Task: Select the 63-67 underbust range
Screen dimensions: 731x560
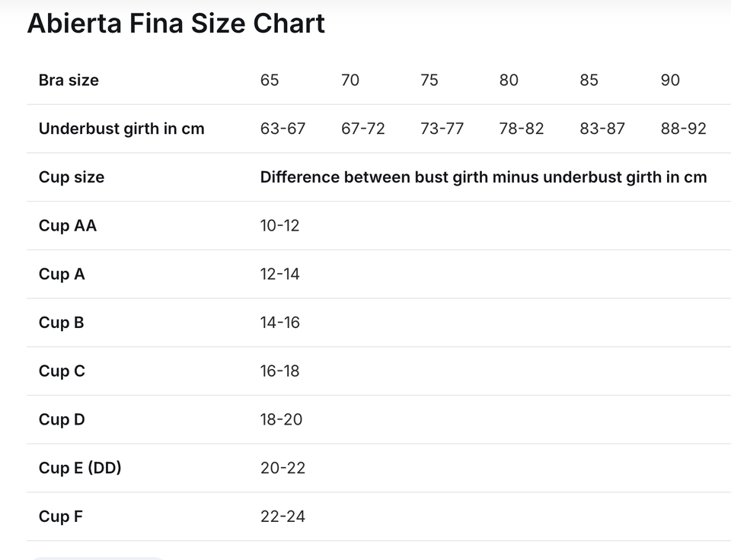Action: tap(283, 129)
